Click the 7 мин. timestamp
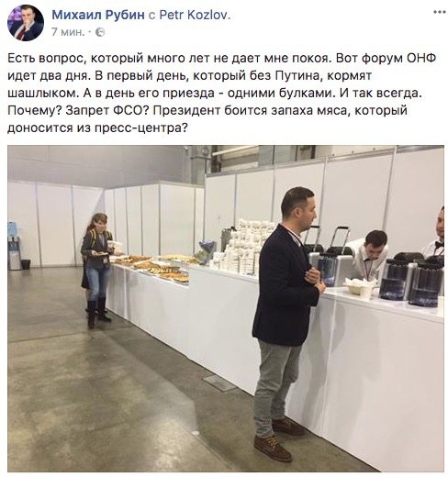Screen dimensions: 448x477 (x=68, y=32)
